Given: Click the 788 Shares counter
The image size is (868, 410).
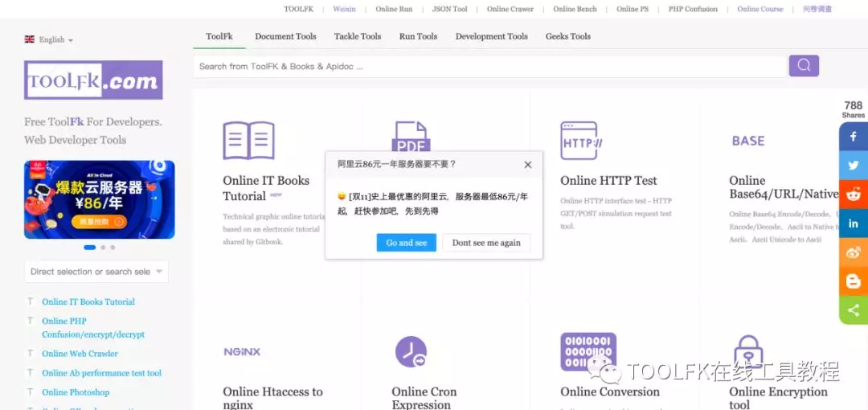Looking at the screenshot, I should [x=853, y=109].
